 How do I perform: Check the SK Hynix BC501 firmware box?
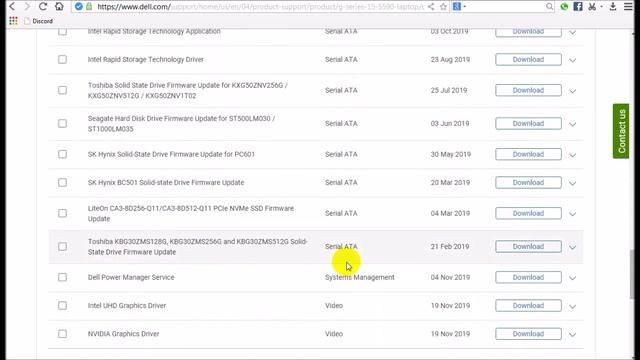click(x=62, y=182)
